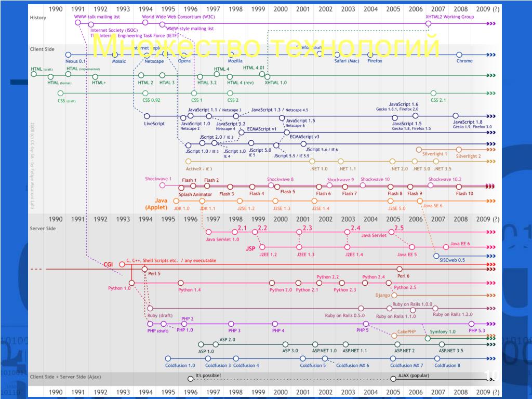Viewport: 532px width, 399px height.
Task: Click the 'WWW-style mailing list' label
Action: [x=190, y=29]
